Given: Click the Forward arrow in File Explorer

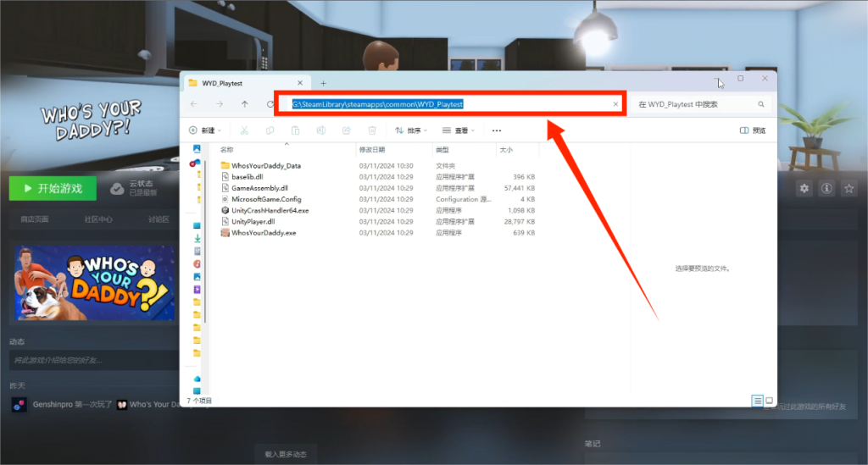Looking at the screenshot, I should tap(220, 104).
